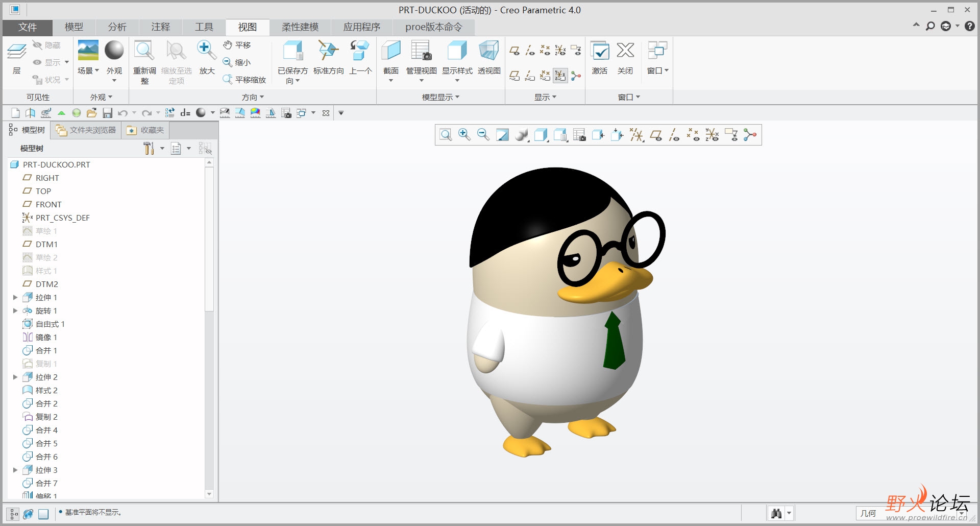The height and width of the screenshot is (526, 980).
Task: Select the 镜像 1 feature in model tree
Action: point(40,337)
